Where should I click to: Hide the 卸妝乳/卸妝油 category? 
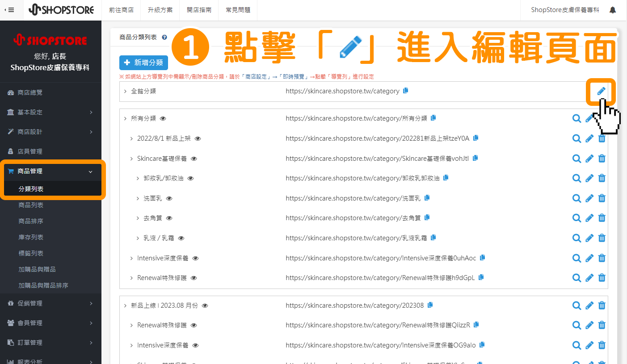tap(190, 178)
